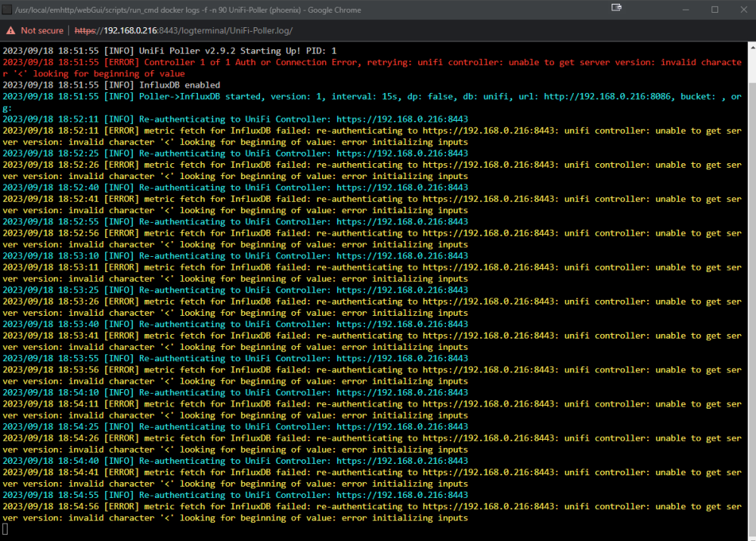The image size is (756, 541).
Task: Click the 18:53:11 ERROR metric fetch line
Action: pyautogui.click(x=372, y=274)
